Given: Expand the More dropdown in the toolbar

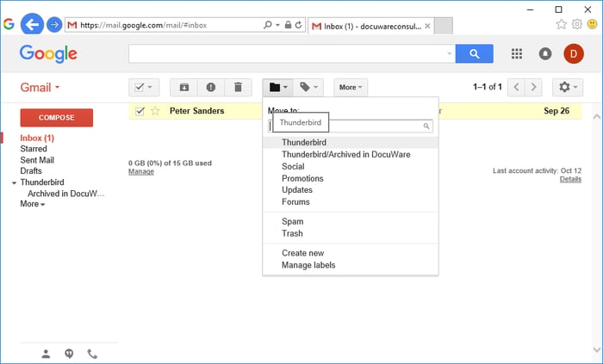Looking at the screenshot, I should (x=350, y=87).
